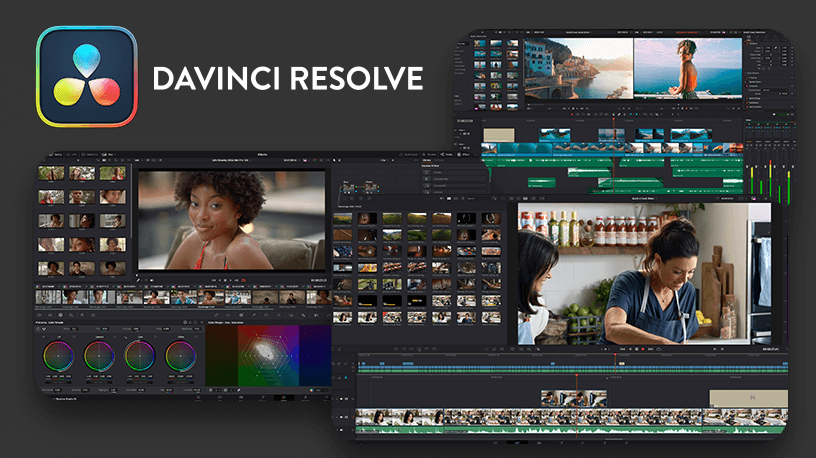
Task: Open the Curves palette icon
Action: tap(216, 315)
